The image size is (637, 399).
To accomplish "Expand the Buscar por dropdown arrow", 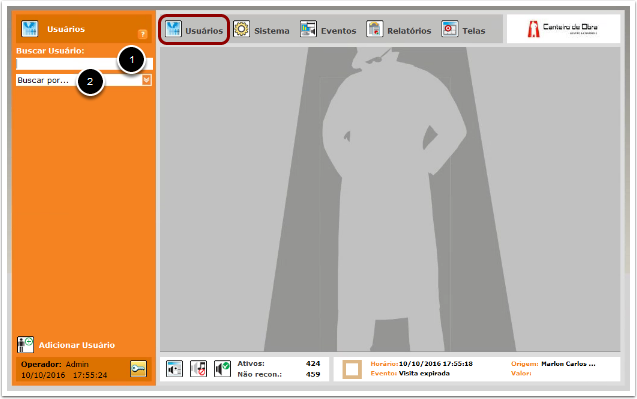I will click(147, 80).
